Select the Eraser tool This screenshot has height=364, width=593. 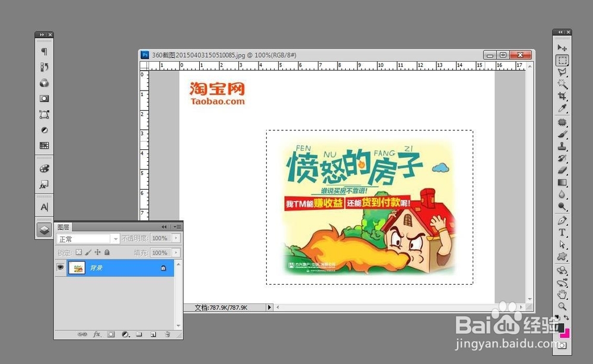point(562,171)
